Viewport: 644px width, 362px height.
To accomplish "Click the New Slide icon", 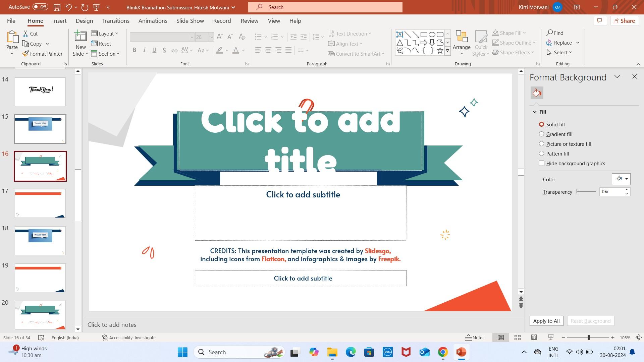I will click(80, 37).
